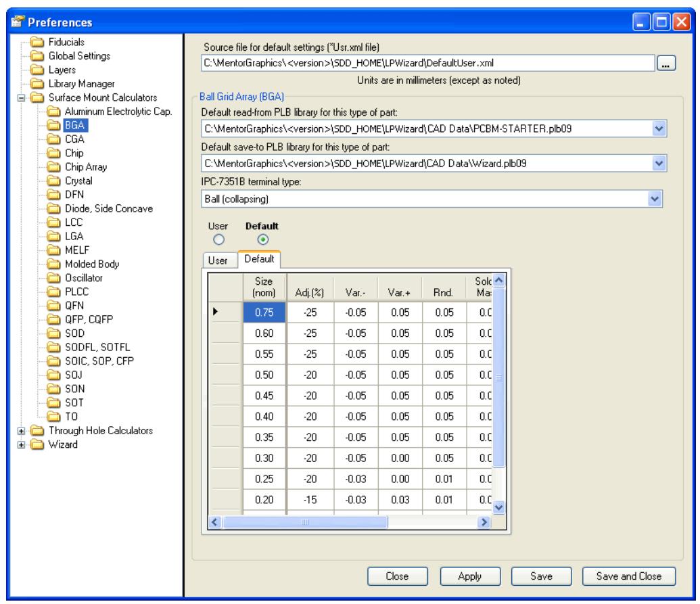
Task: Click the table's scroll left arrow
Action: click(215, 522)
